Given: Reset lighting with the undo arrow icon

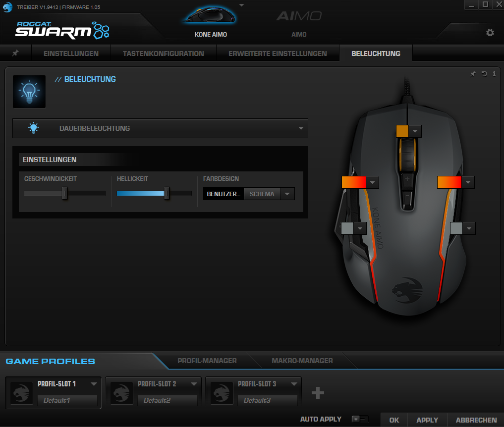Looking at the screenshot, I should (484, 74).
